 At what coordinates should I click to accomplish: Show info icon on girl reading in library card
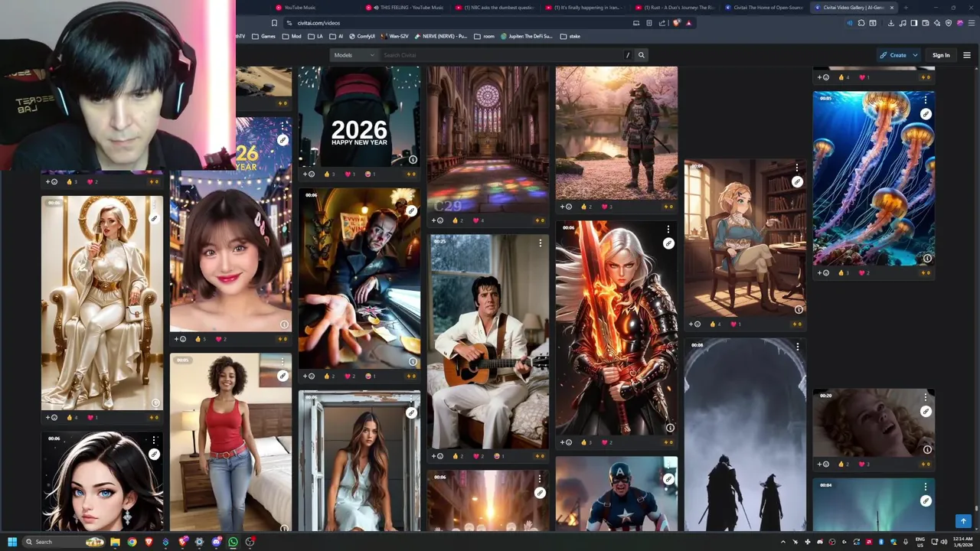(x=799, y=310)
